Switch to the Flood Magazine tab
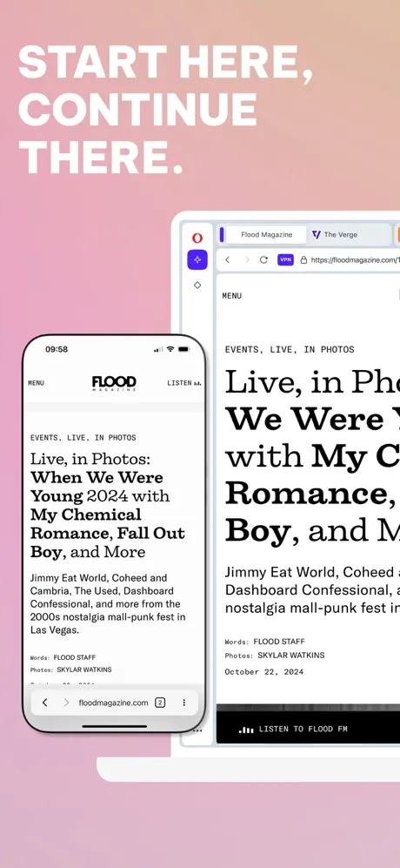Image resolution: width=400 pixels, height=868 pixels. point(266,235)
